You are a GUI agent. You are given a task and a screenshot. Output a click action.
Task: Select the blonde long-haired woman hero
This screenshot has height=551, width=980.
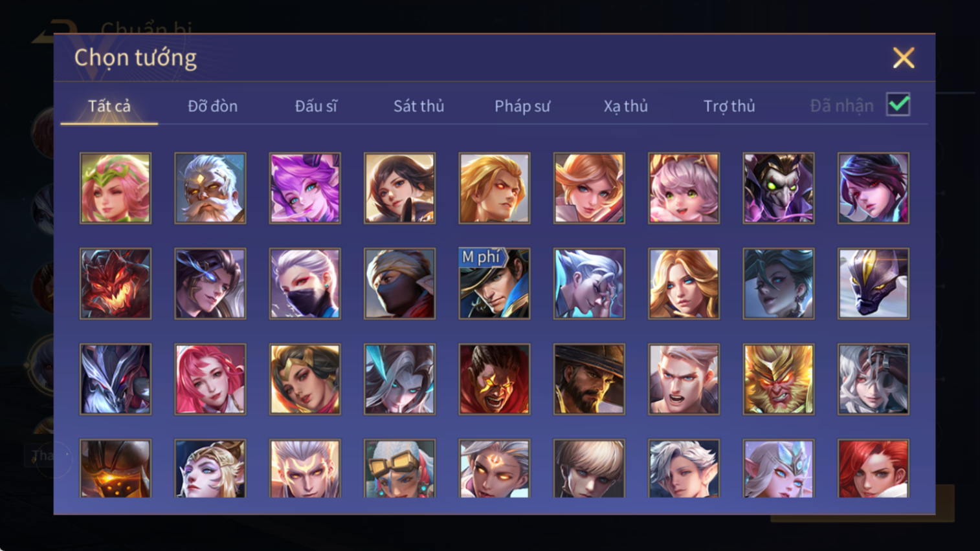(x=684, y=284)
